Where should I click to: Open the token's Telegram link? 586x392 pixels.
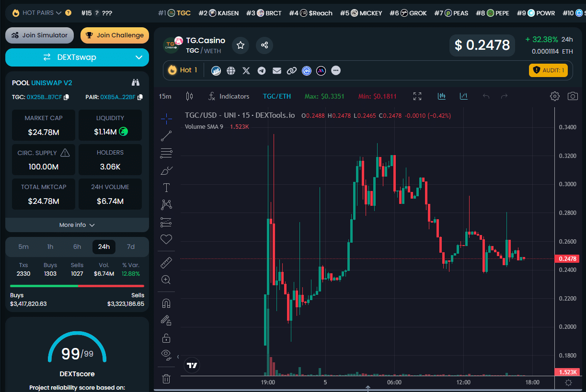click(x=262, y=70)
